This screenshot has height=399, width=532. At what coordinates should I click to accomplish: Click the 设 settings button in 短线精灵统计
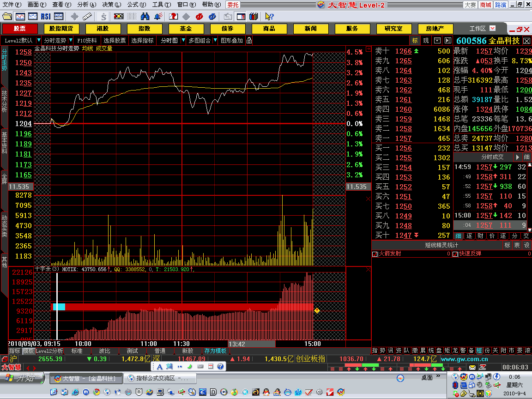coord(526,245)
